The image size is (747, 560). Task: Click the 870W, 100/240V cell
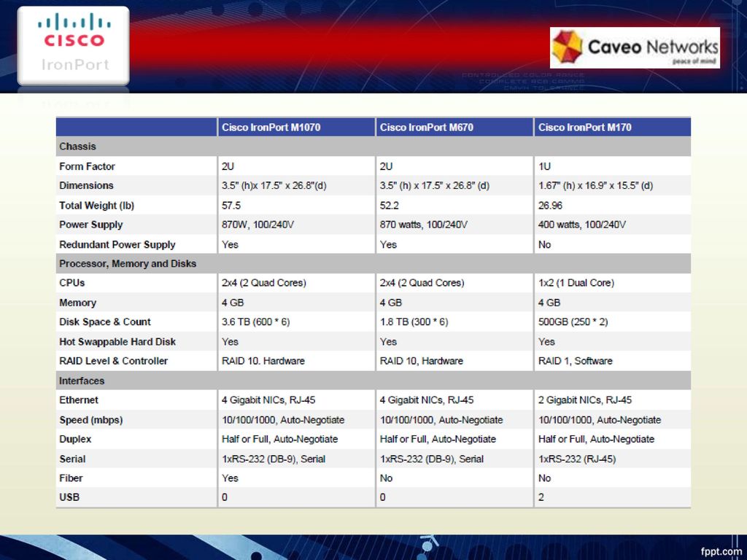(258, 225)
